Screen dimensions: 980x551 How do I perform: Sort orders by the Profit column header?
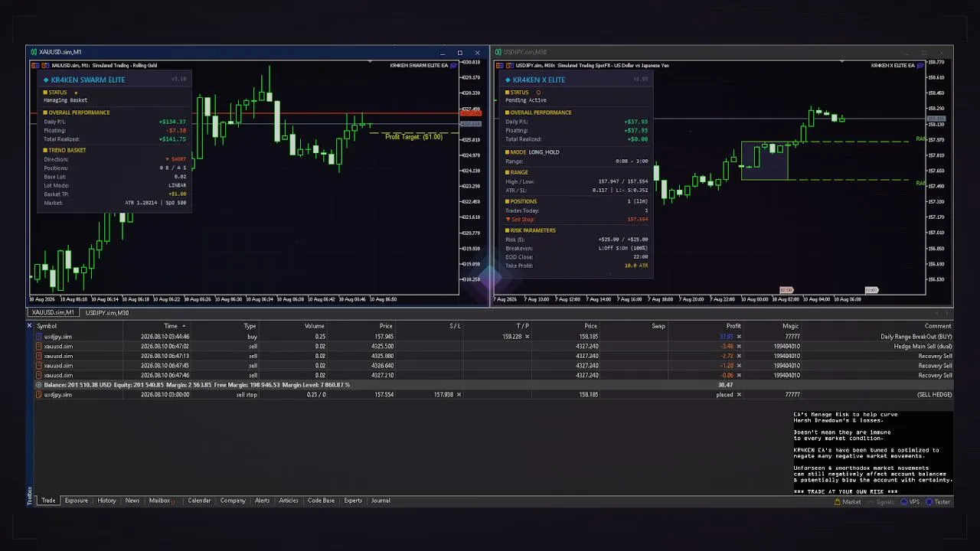click(x=733, y=326)
